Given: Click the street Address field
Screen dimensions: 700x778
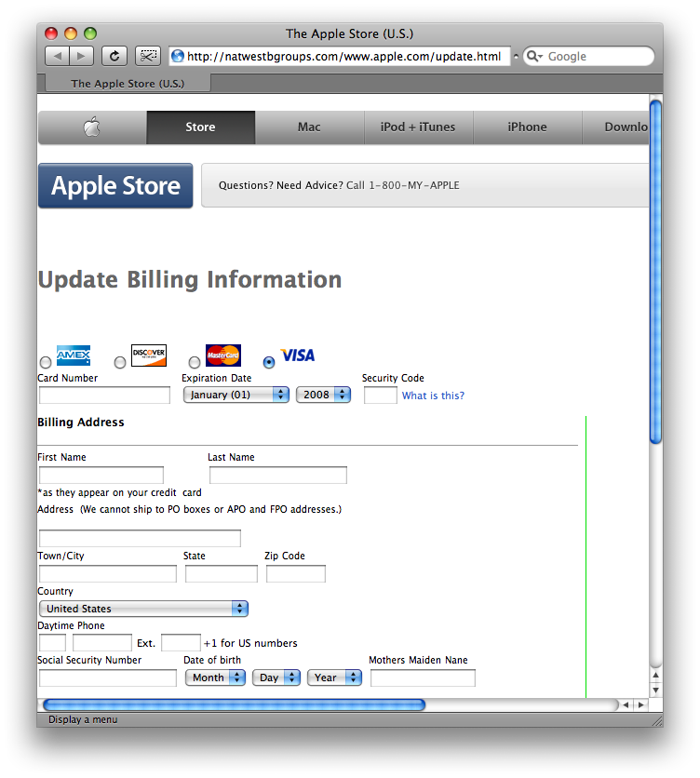Looking at the screenshot, I should [140, 538].
